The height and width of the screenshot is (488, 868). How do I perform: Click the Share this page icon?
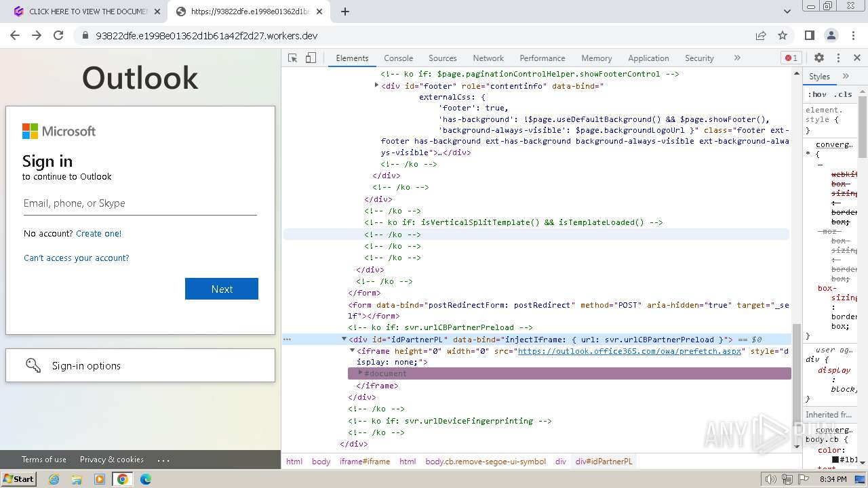pyautogui.click(x=761, y=35)
